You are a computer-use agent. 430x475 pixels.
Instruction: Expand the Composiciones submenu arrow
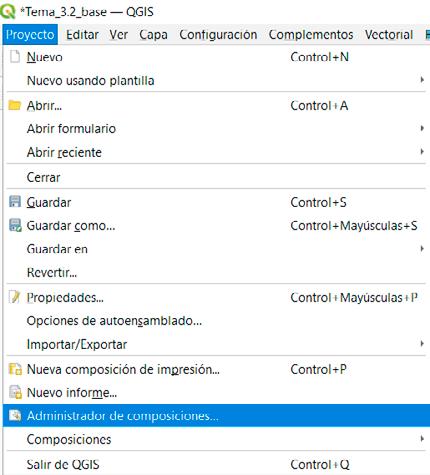[x=422, y=439]
